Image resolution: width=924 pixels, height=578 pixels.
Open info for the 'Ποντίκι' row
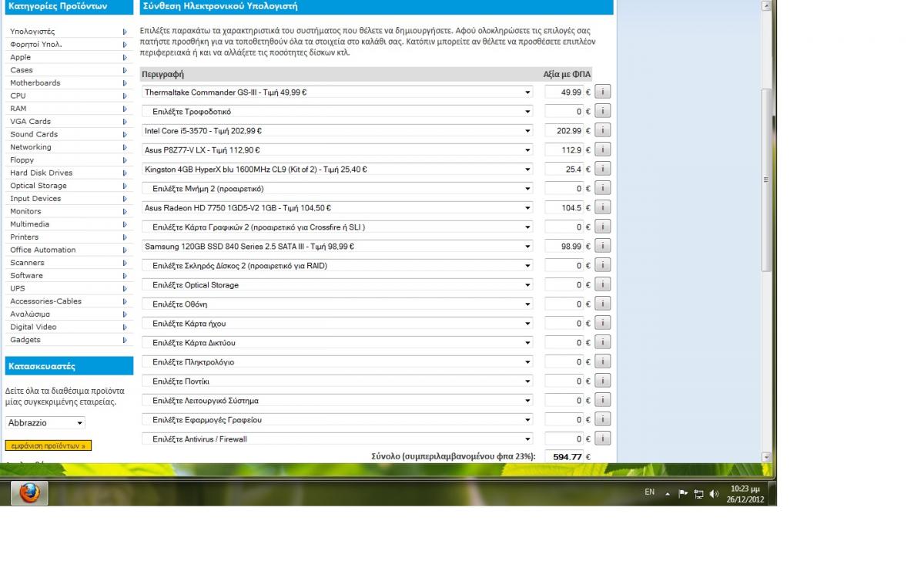603,381
